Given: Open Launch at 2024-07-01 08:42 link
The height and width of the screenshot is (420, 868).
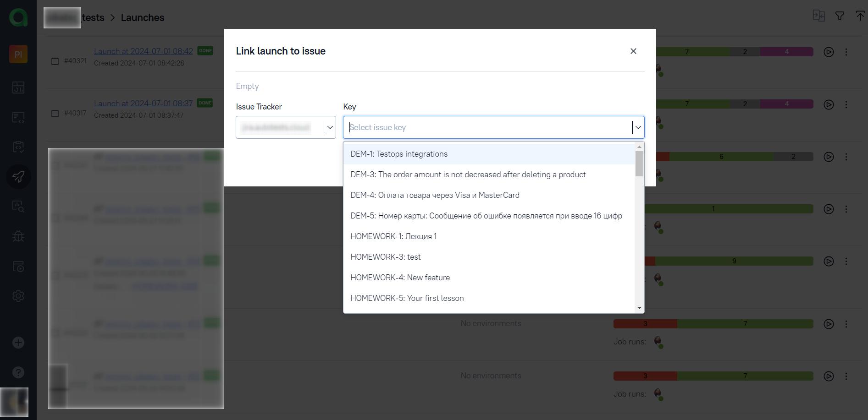Looking at the screenshot, I should pos(144,51).
